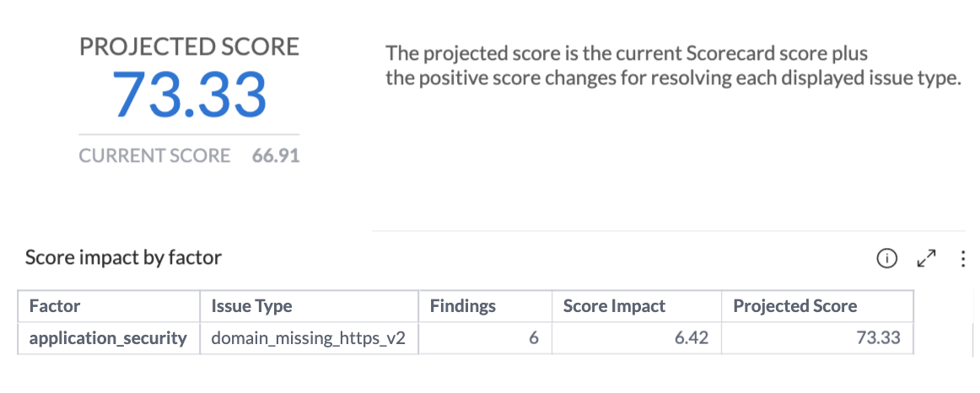This screenshot has width=980, height=393.
Task: Select the application_security factor cell
Action: 109,339
